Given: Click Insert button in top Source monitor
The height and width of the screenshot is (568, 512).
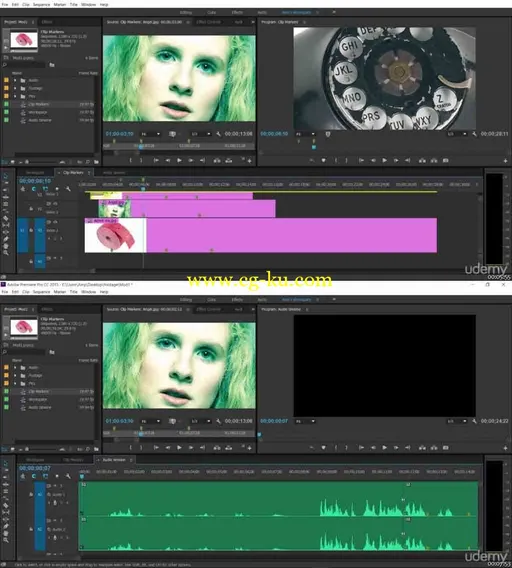Looking at the screenshot, I should click(217, 160).
